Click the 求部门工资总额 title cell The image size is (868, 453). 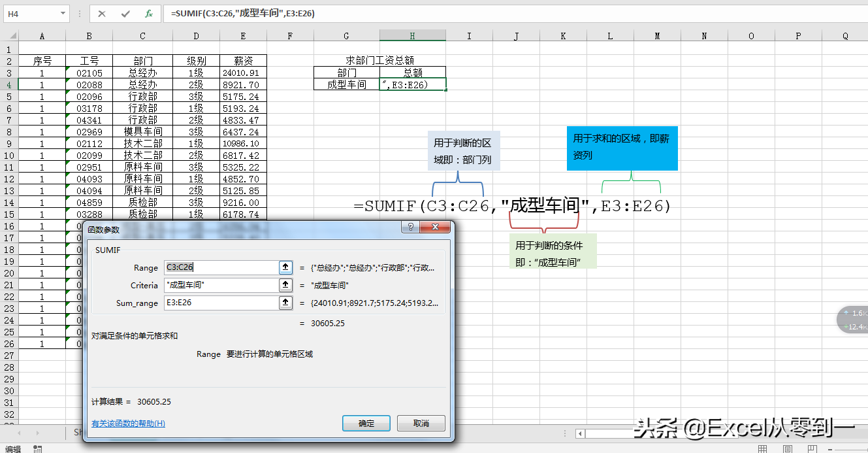point(380,61)
